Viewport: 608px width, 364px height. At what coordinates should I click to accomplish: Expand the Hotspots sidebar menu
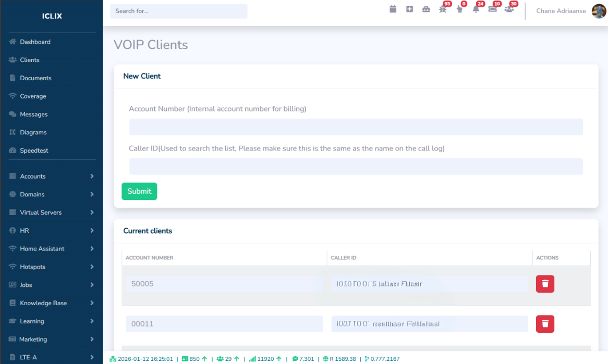click(x=51, y=267)
